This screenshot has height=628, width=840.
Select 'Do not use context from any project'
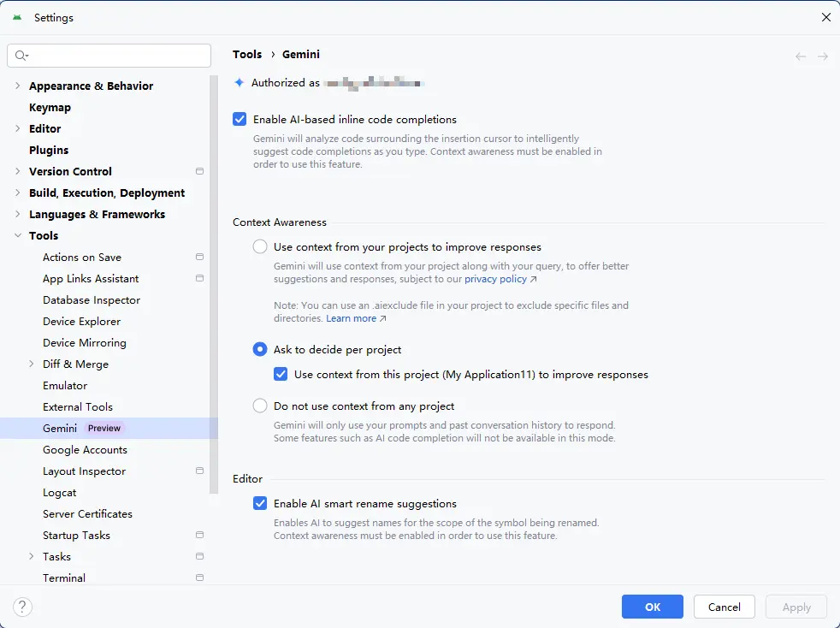point(260,406)
